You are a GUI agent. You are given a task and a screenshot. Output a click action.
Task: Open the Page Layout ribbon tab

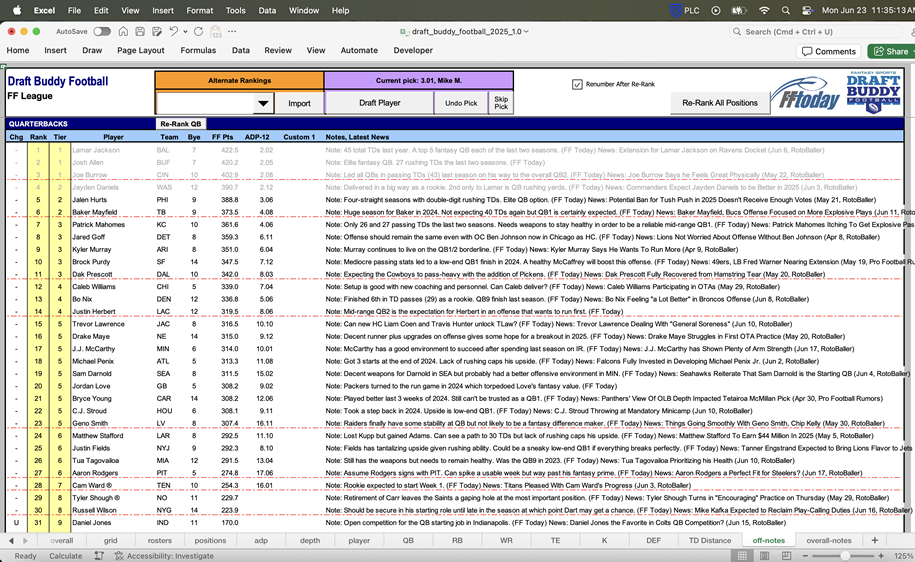click(141, 50)
